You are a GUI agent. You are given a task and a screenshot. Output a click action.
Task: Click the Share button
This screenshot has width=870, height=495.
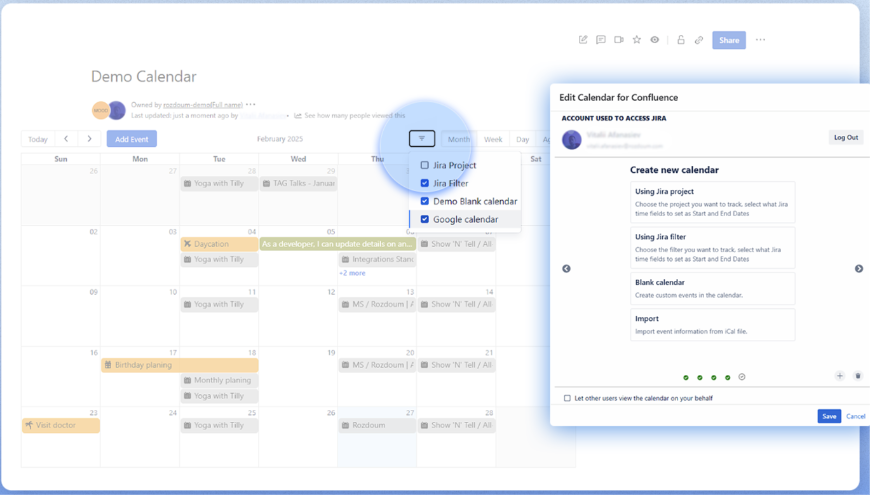pos(729,40)
